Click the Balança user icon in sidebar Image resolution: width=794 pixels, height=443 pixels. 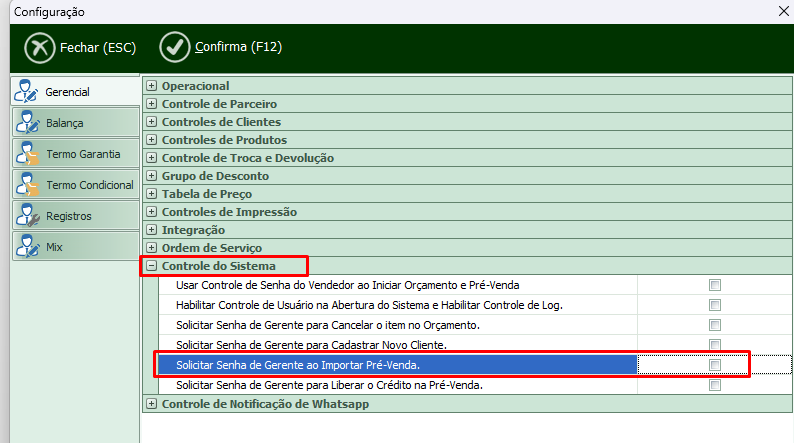pos(27,123)
